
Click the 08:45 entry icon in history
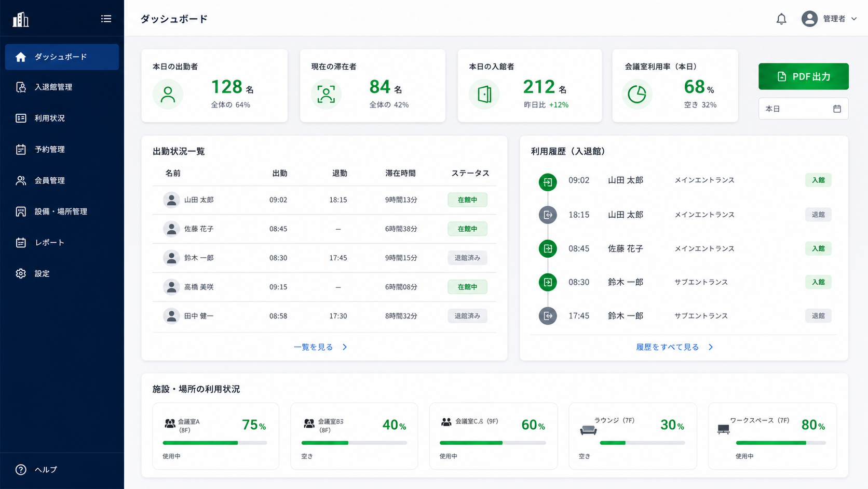[548, 248]
